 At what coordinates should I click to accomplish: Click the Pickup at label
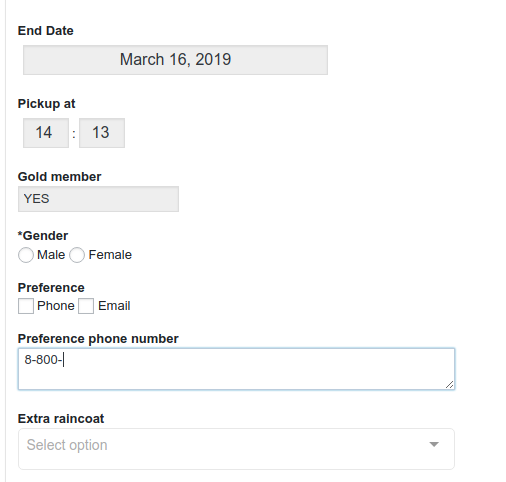46,104
